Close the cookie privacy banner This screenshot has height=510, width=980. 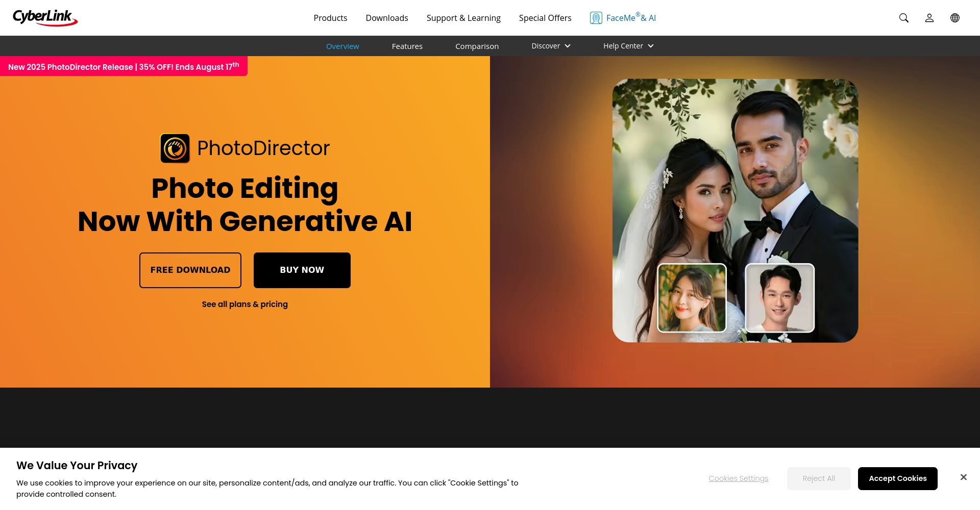click(x=963, y=477)
